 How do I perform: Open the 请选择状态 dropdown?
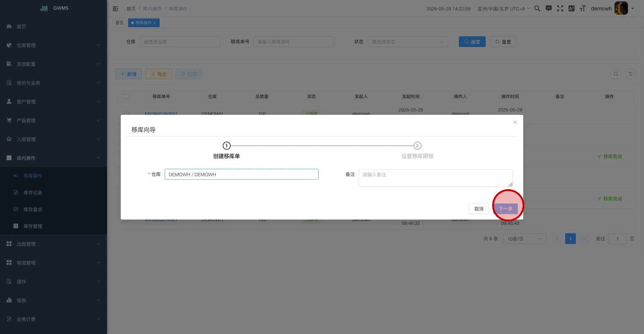point(408,42)
